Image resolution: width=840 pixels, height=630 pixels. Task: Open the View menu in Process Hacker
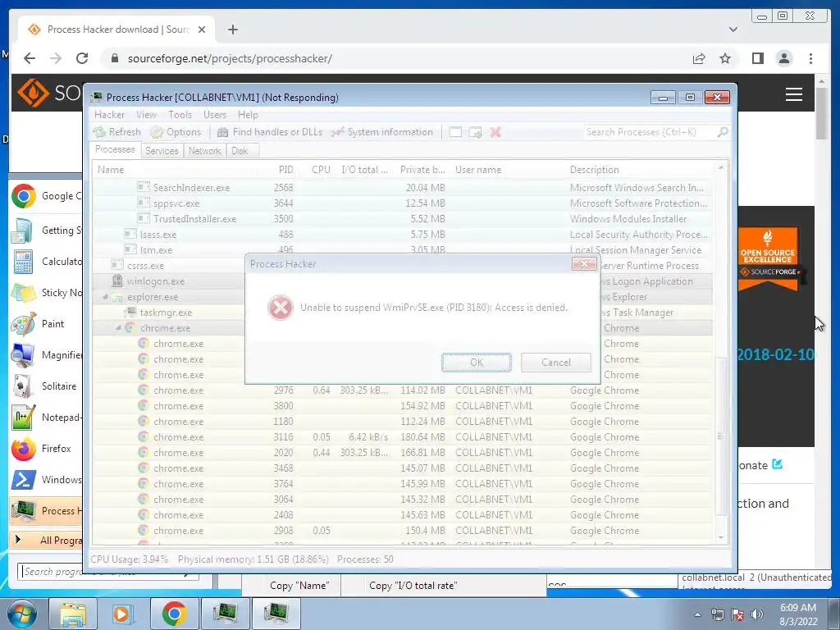click(x=146, y=115)
